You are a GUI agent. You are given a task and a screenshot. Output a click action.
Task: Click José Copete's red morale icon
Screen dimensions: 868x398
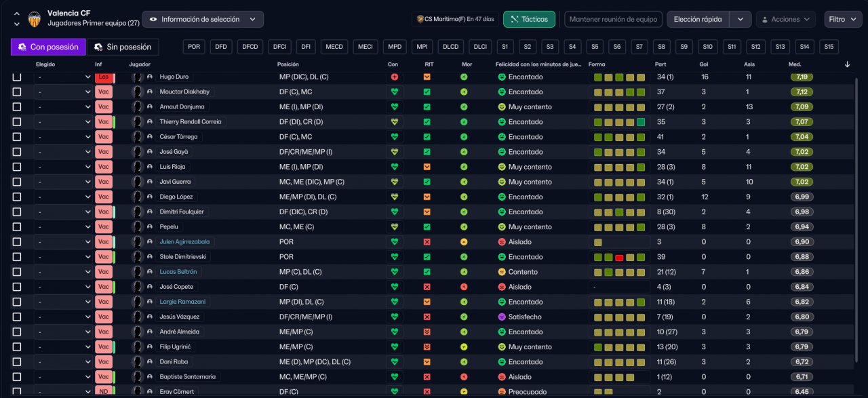coord(464,287)
